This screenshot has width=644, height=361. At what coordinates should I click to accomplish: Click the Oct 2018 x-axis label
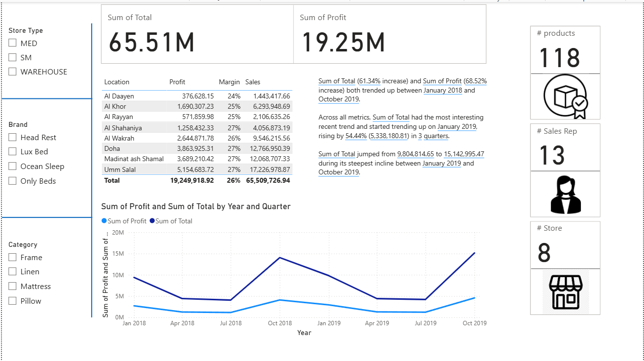pyautogui.click(x=280, y=323)
